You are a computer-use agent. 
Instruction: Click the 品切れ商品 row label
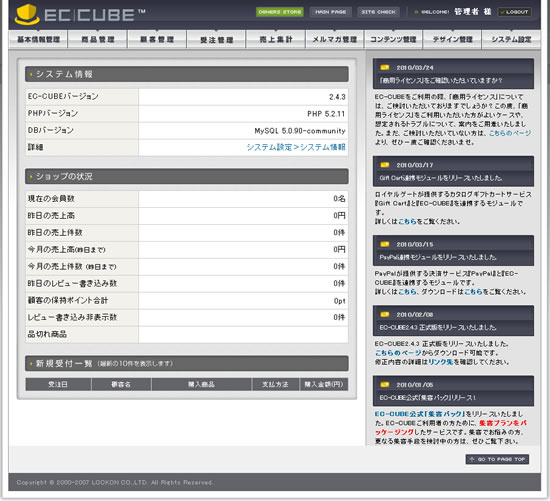(x=47, y=334)
